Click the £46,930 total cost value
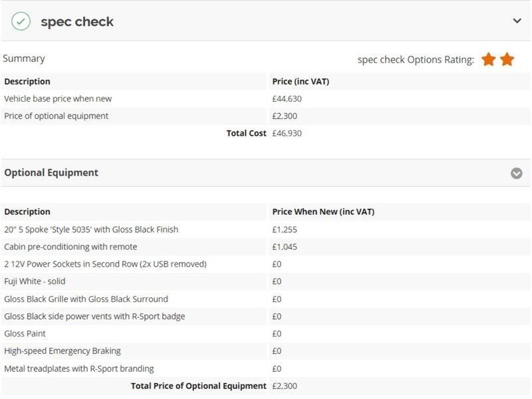 pyautogui.click(x=287, y=134)
